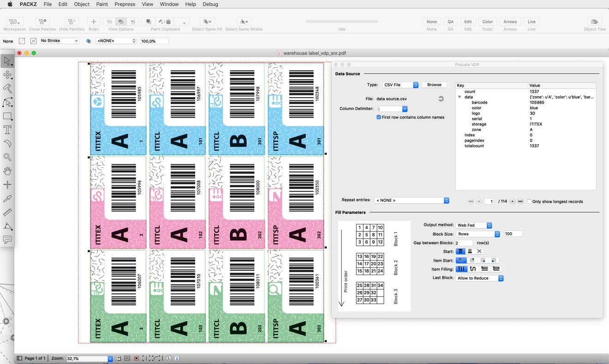Image resolution: width=609 pixels, height=364 pixels.
Task: Click the Block Size value field
Action: click(513, 234)
